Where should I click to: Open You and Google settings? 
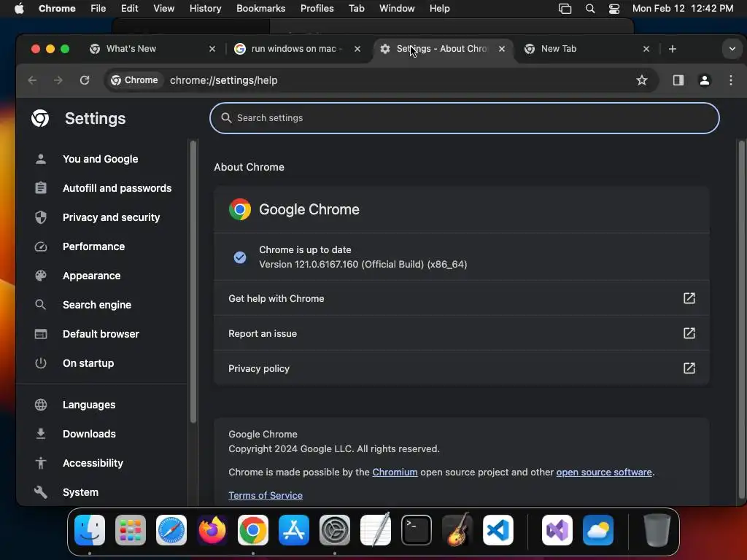(x=100, y=159)
